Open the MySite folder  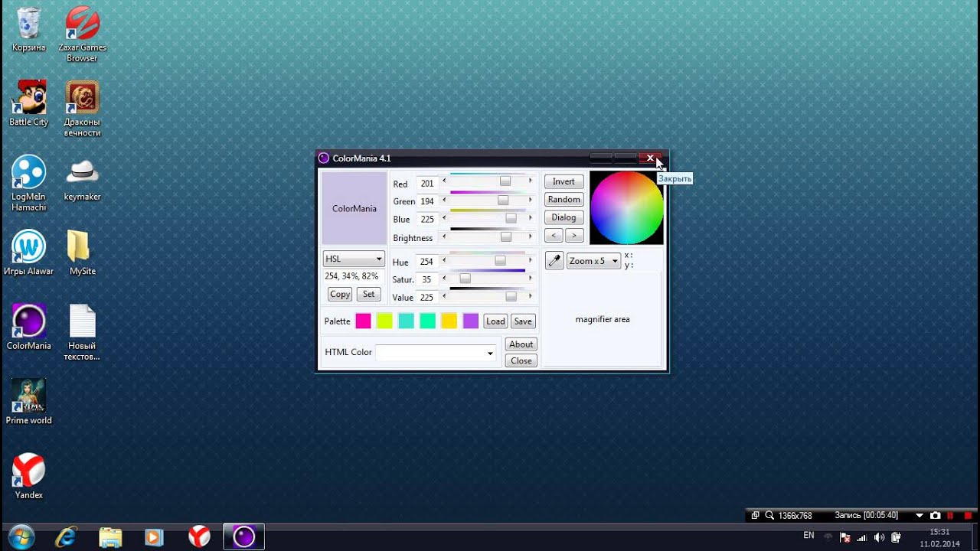82,253
